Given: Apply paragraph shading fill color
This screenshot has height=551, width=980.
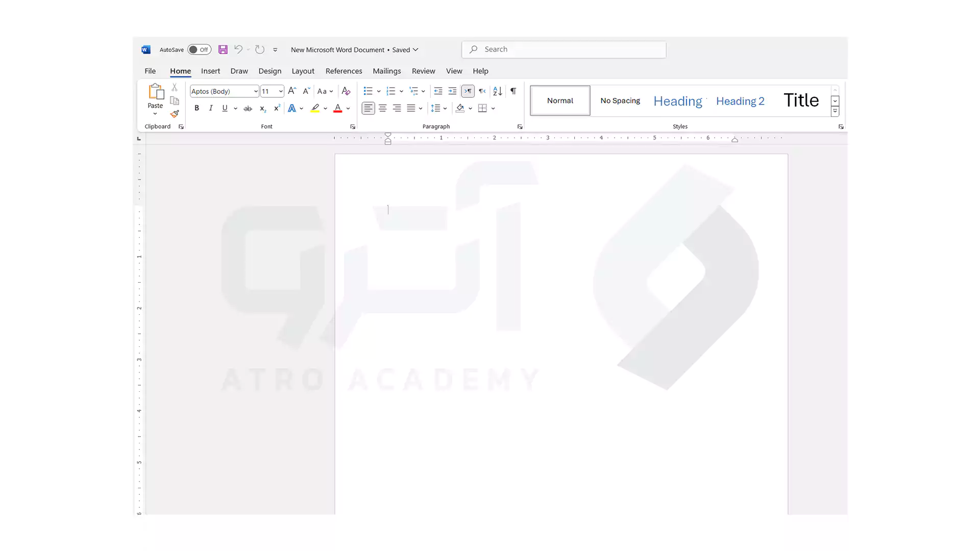Looking at the screenshot, I should (x=460, y=108).
